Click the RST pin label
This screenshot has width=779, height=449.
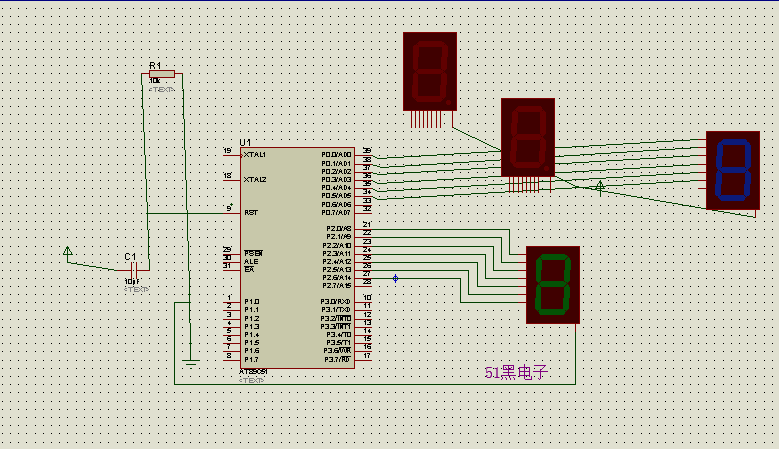coord(251,213)
